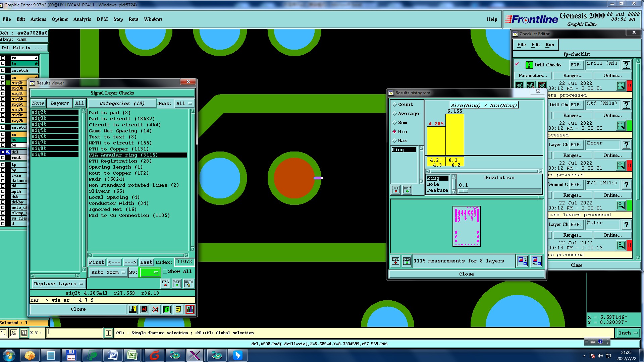This screenshot has height=362, width=644.
Task: Click the red DEL icon in Results viewer
Action: pyautogui.click(x=165, y=284)
